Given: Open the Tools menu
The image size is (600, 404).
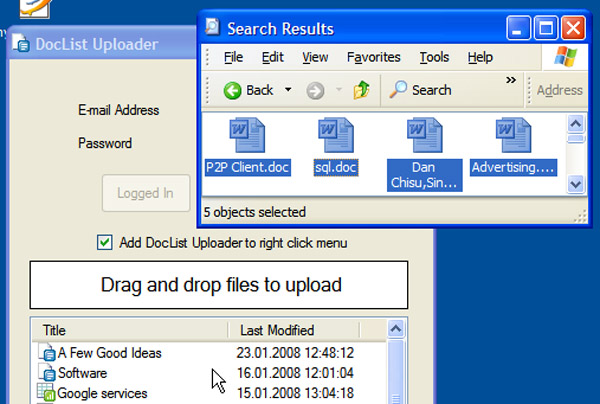Looking at the screenshot, I should 434,57.
